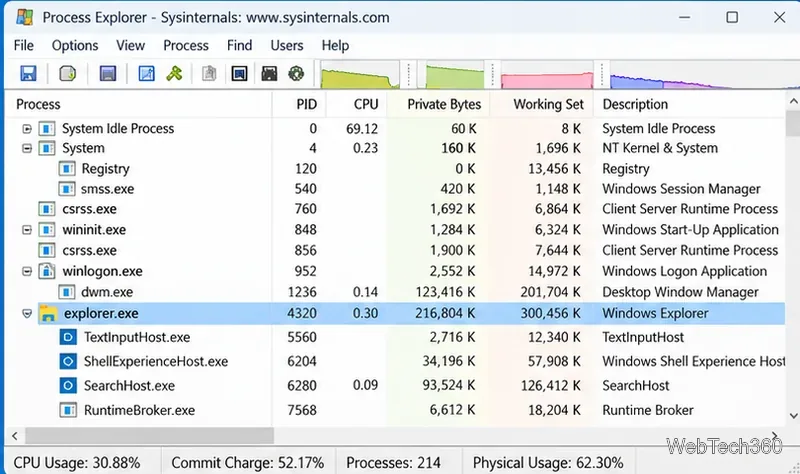This screenshot has width=800, height=474.
Task: Click the explorer.exe folder icon
Action: click(48, 313)
